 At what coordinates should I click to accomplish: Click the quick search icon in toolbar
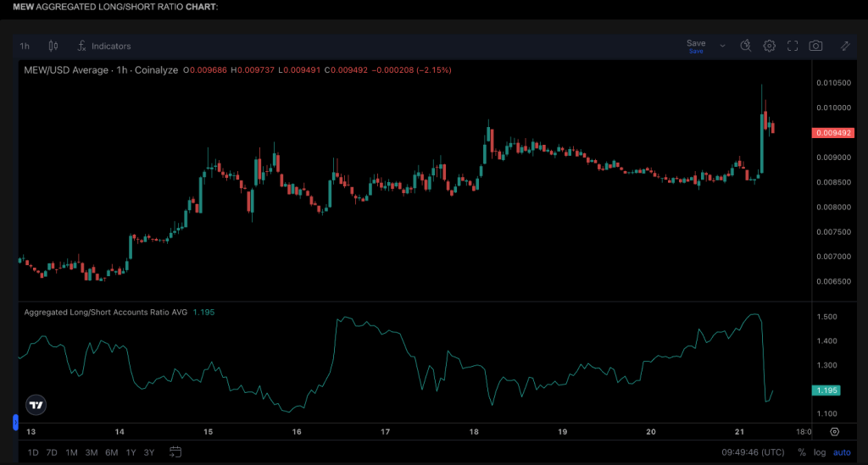click(x=746, y=46)
